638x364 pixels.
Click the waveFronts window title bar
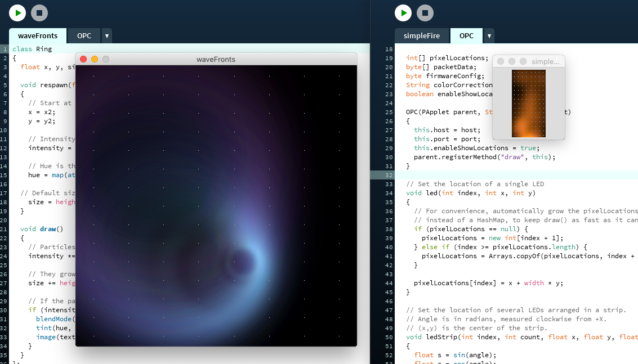pyautogui.click(x=216, y=59)
